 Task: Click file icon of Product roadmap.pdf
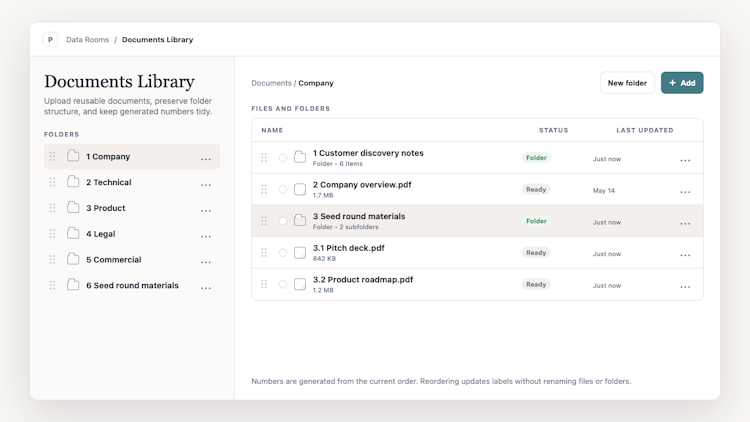(300, 284)
